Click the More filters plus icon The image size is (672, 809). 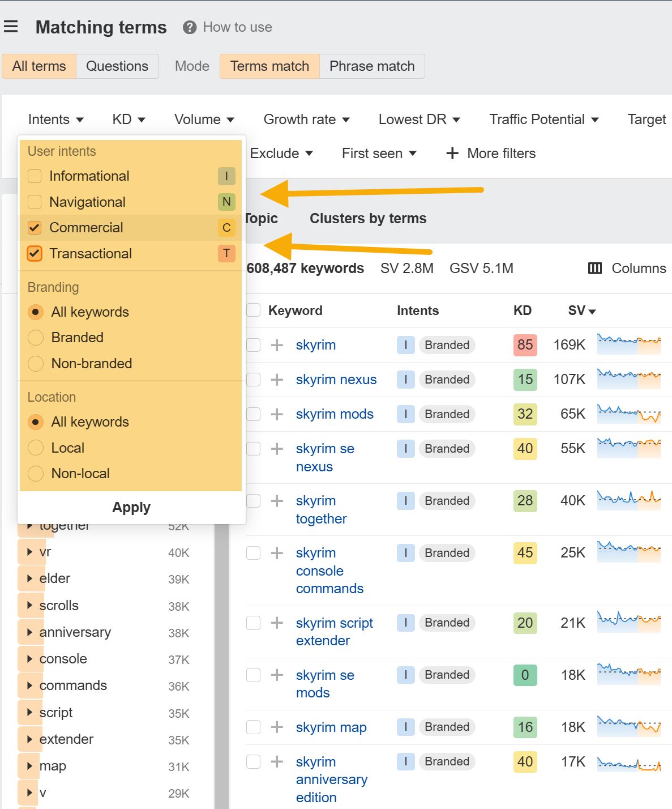(x=452, y=153)
